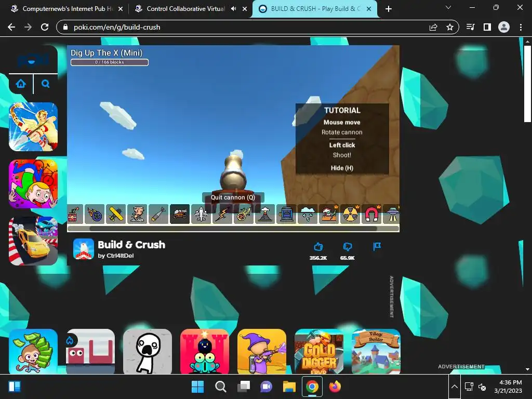Image resolution: width=532 pixels, height=399 pixels.
Task: Open Chrome profile menu
Action: click(504, 27)
